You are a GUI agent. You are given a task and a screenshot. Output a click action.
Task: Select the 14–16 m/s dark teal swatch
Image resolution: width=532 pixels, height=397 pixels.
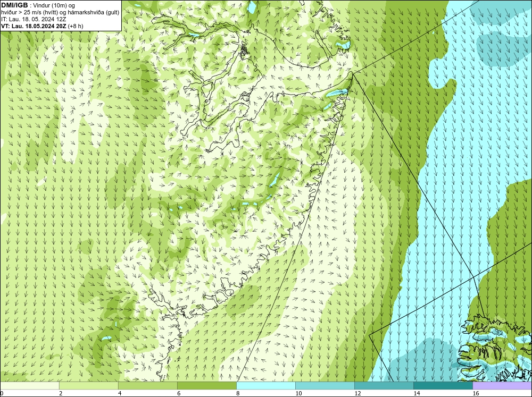443,386
